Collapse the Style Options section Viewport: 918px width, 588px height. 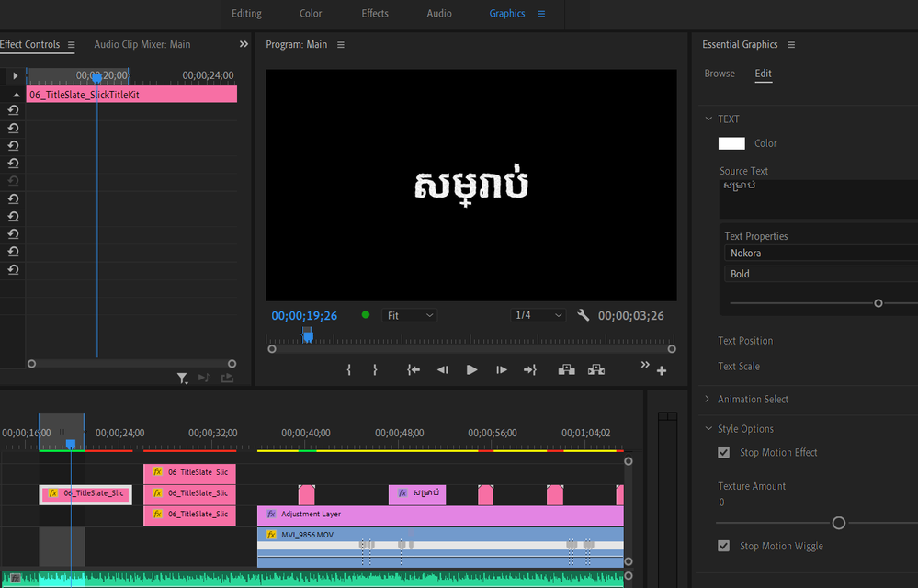point(708,429)
